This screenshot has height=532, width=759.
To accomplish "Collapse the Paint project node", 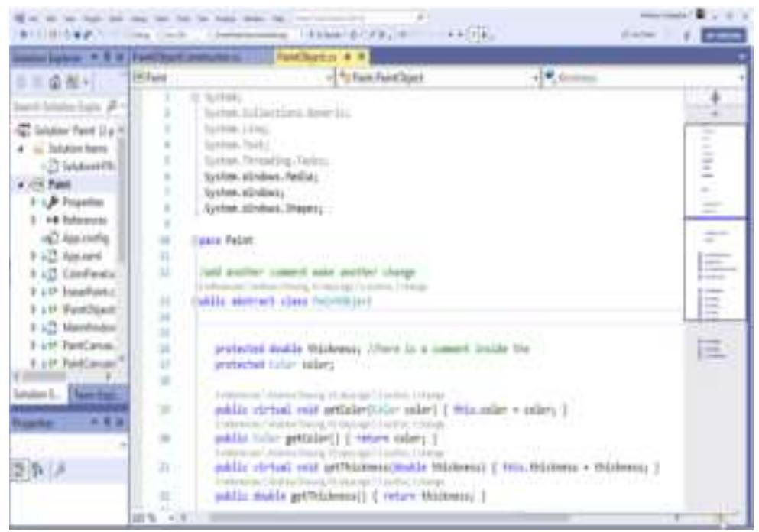I will (21, 185).
